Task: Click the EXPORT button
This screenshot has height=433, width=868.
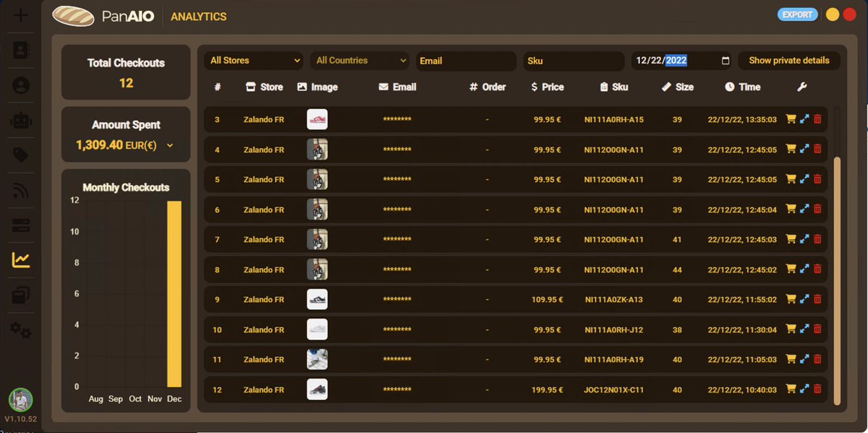Action: (798, 14)
